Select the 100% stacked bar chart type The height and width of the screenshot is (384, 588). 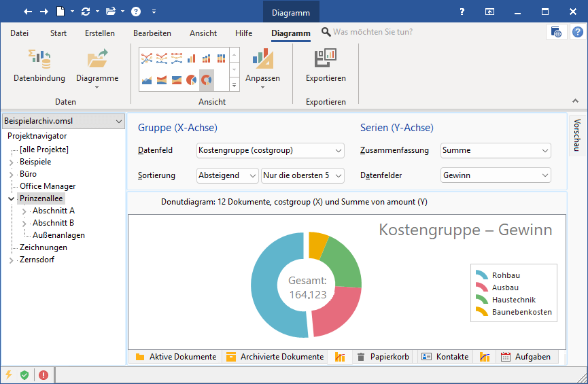221,58
